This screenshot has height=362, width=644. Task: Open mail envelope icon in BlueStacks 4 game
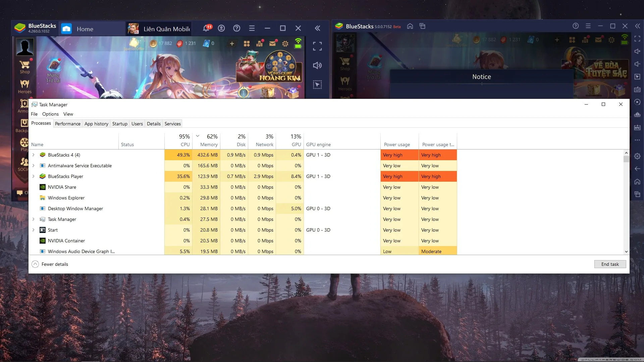coord(272,43)
